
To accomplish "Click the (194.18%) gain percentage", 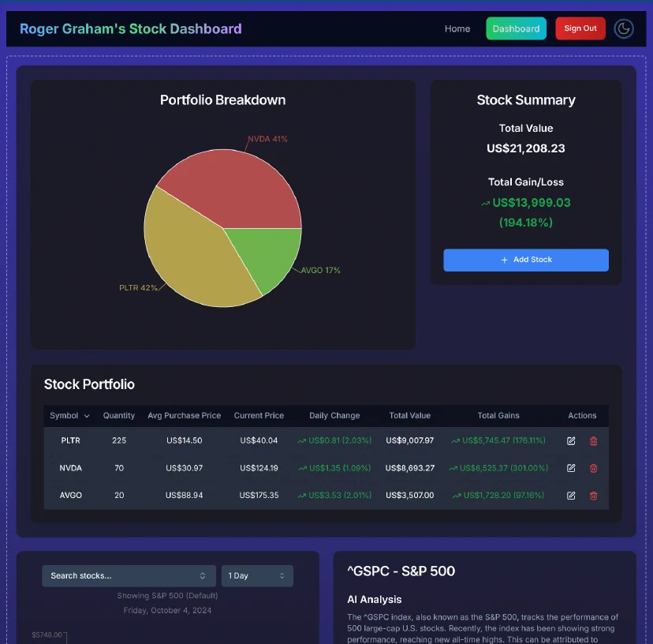I will coord(525,223).
